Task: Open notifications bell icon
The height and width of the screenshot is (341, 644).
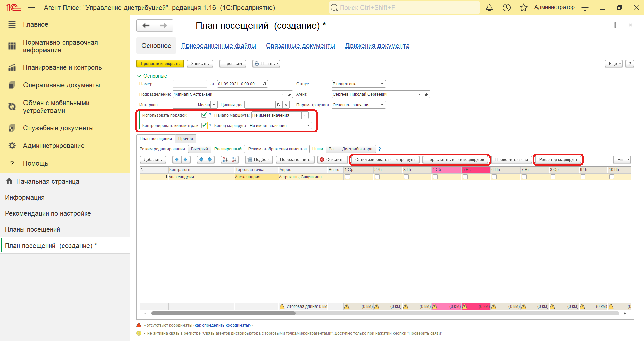Action: click(489, 7)
